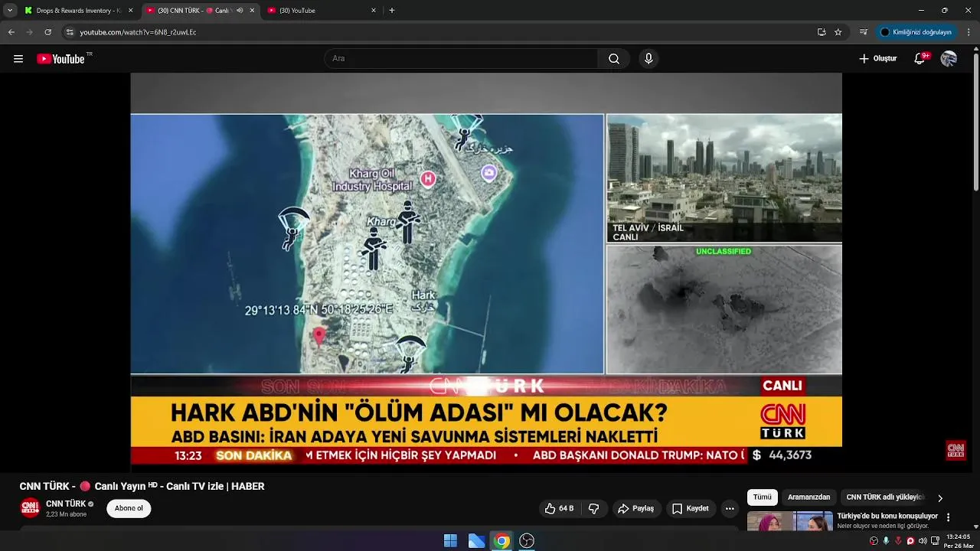Click the search magnifier button
Viewport: 980px width, 551px height.
(x=614, y=59)
